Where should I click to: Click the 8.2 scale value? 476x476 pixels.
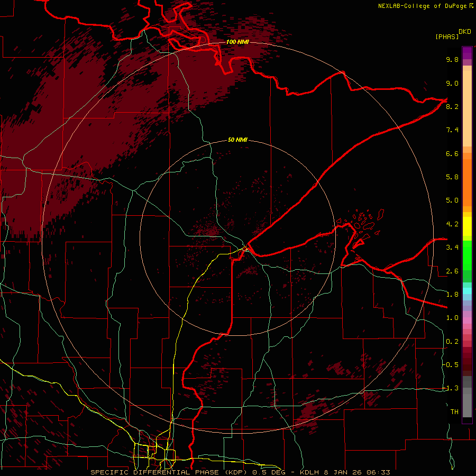point(452,106)
